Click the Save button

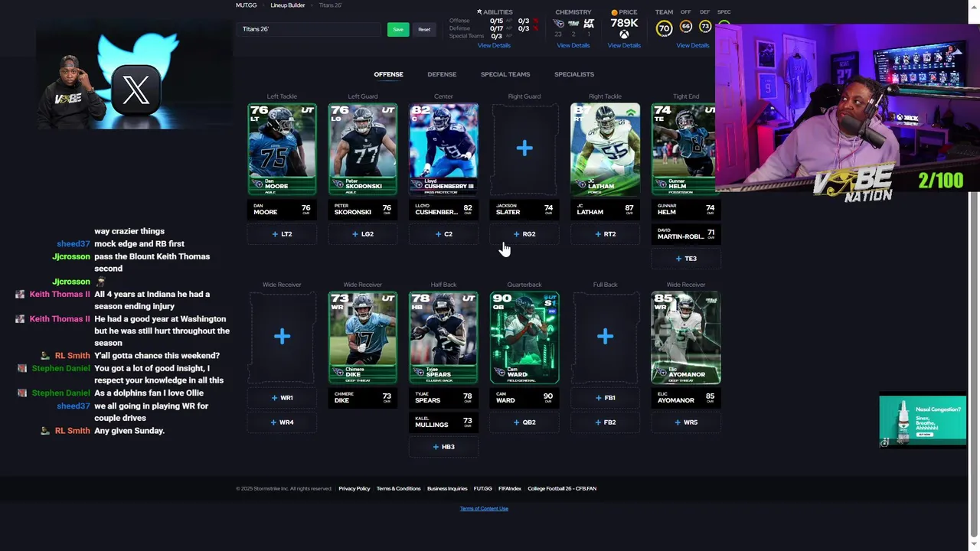point(397,29)
